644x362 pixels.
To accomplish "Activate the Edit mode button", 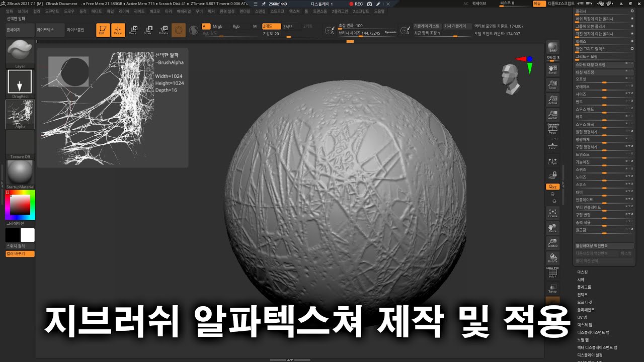I will pos(103,30).
